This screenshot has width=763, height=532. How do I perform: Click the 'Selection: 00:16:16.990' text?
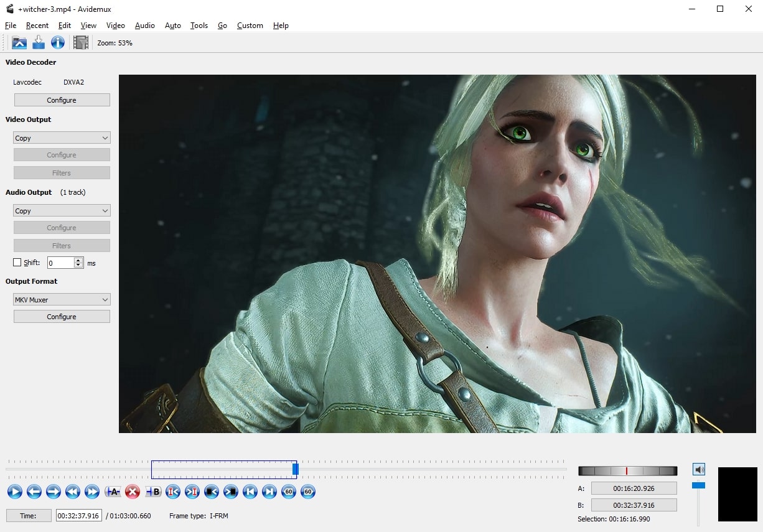(x=614, y=519)
